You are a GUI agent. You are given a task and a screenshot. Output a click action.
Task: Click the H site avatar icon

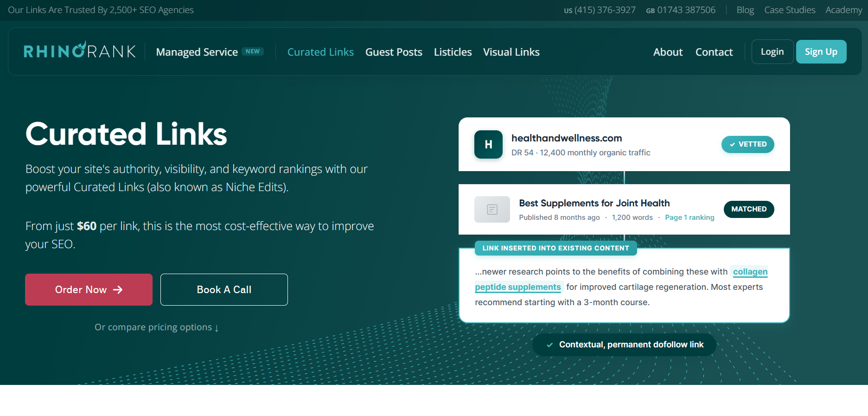pyautogui.click(x=488, y=144)
